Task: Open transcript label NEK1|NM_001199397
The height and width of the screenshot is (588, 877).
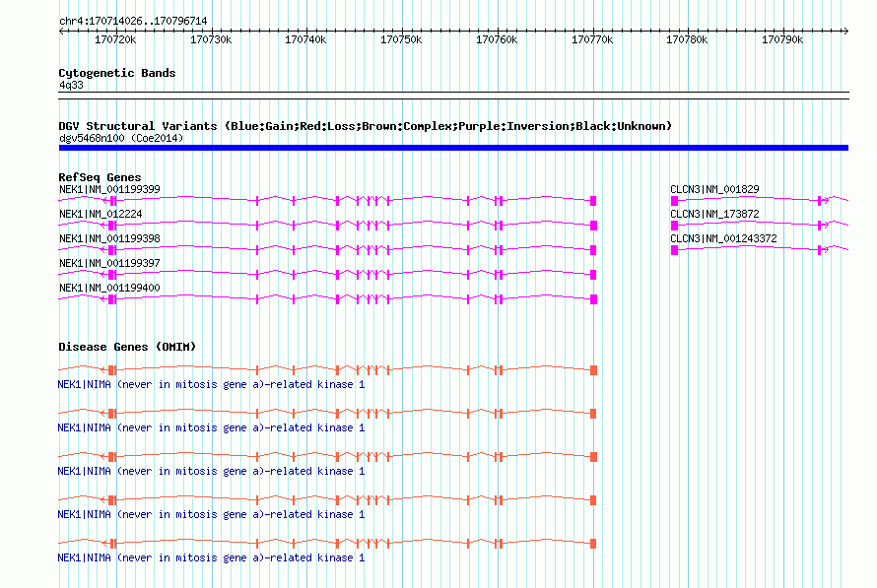Action: 109,263
